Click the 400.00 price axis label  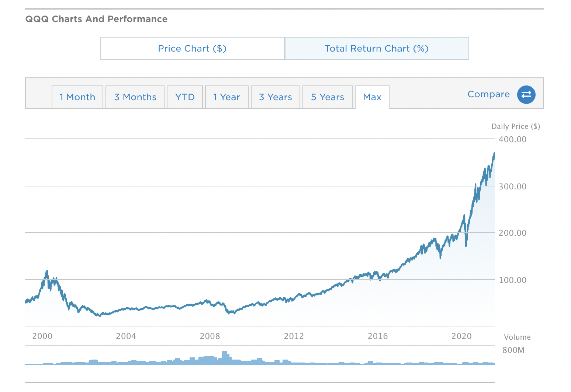[512, 139]
